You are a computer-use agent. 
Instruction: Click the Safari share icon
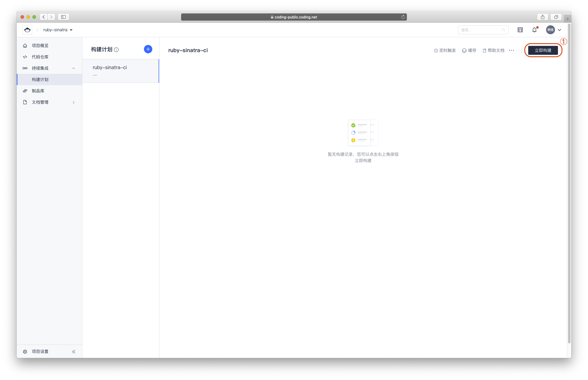(x=542, y=17)
